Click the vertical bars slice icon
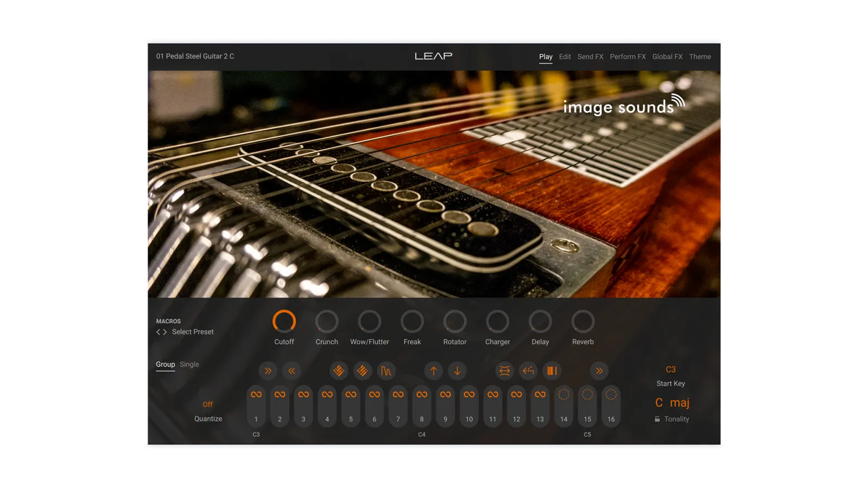The width and height of the screenshot is (868, 488). [552, 371]
